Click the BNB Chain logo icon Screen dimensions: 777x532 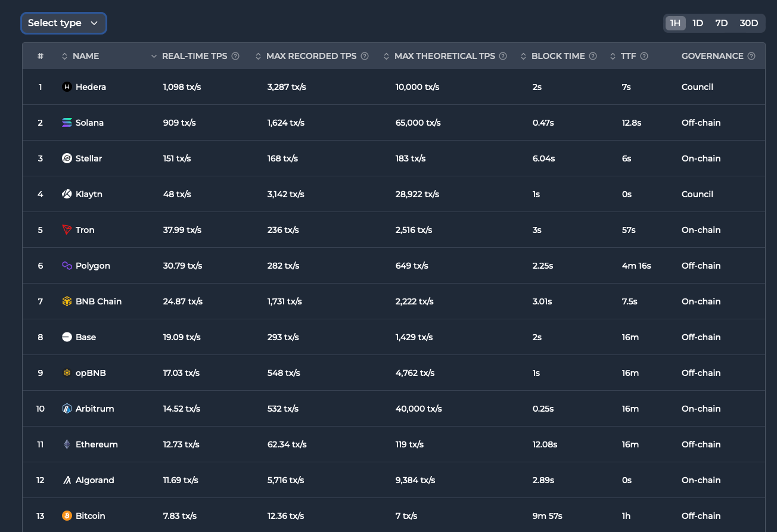(67, 301)
